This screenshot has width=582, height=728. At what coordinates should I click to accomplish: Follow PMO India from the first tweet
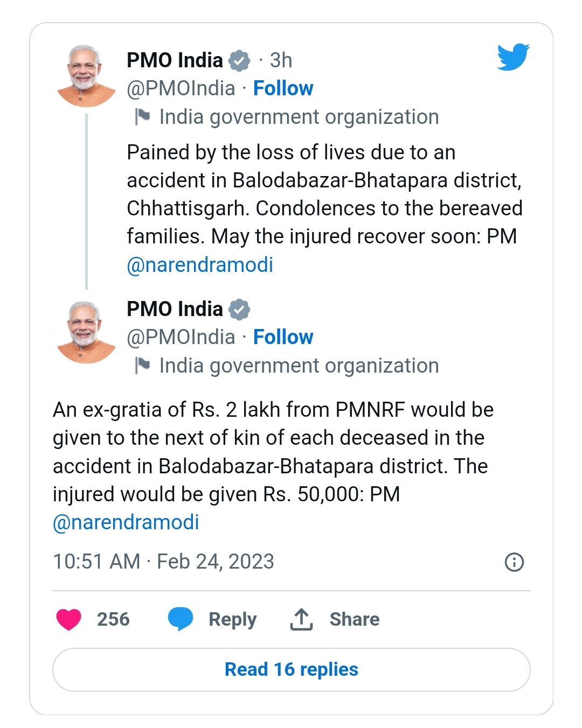(x=283, y=88)
